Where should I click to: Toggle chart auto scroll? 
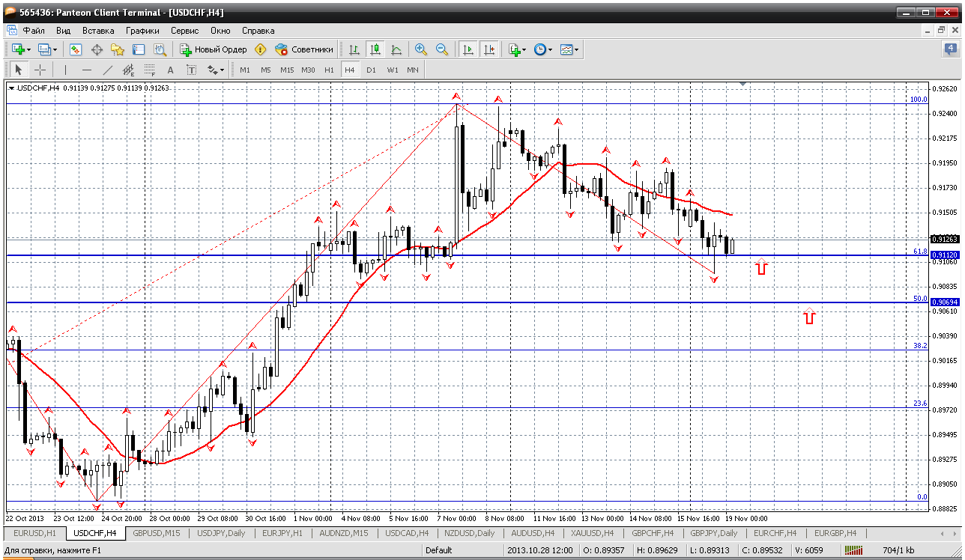[468, 49]
